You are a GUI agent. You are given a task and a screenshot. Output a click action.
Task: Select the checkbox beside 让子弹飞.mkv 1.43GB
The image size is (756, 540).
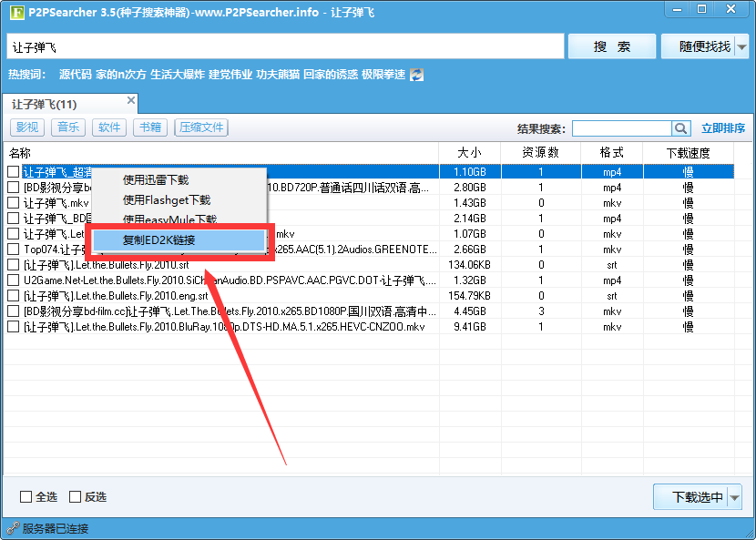(x=13, y=202)
